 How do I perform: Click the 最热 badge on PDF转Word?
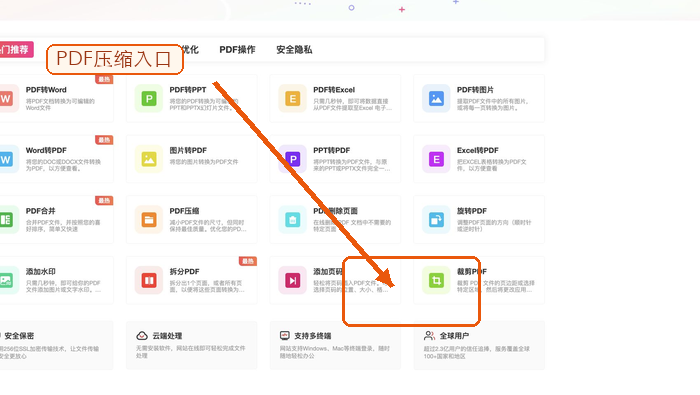tap(104, 79)
